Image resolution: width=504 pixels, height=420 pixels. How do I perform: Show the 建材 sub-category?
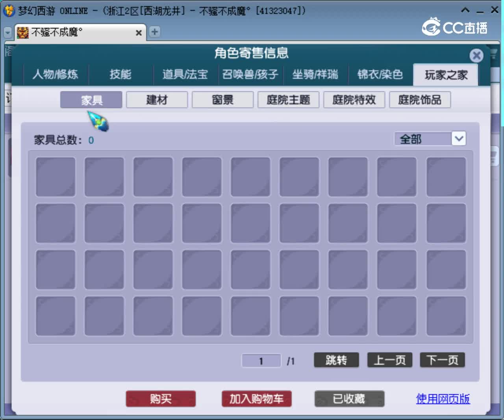tap(157, 100)
